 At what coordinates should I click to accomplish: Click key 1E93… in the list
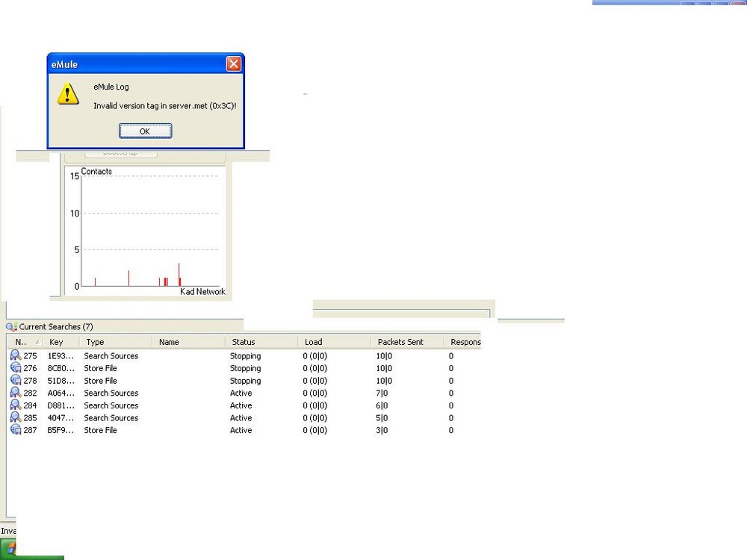pyautogui.click(x=61, y=355)
